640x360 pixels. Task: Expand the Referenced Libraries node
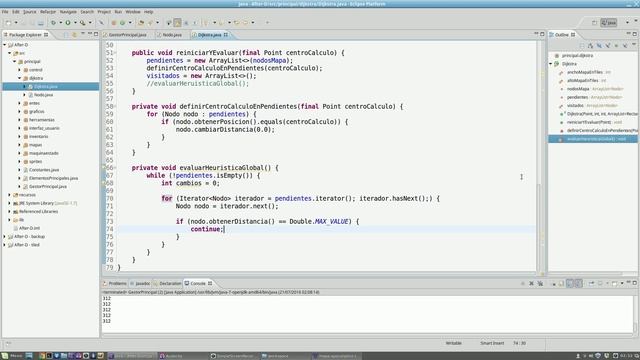[x=10, y=211]
